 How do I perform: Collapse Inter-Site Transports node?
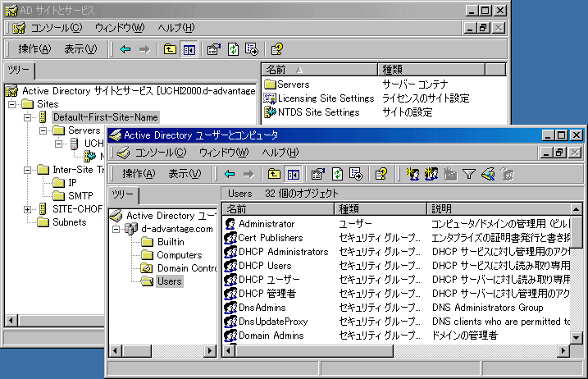[x=27, y=170]
